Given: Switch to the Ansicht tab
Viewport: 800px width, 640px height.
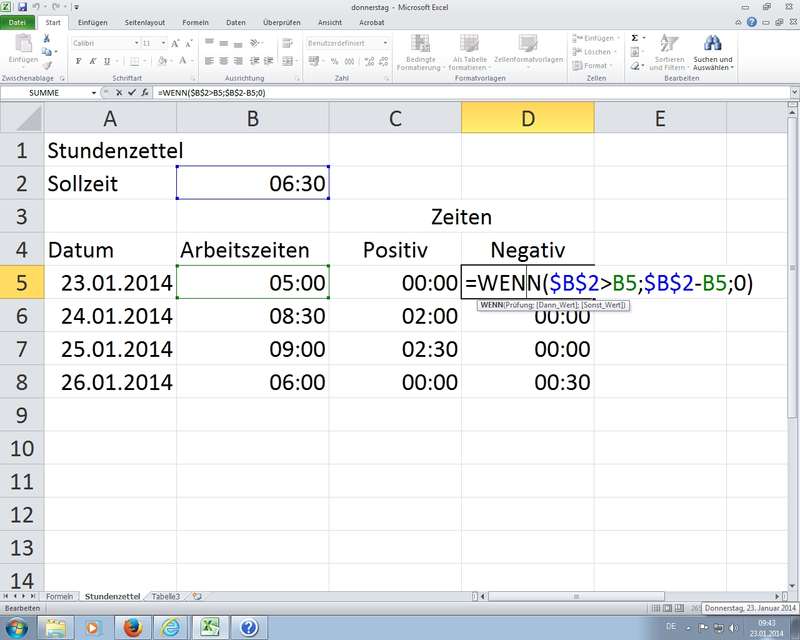Looking at the screenshot, I should (x=330, y=22).
